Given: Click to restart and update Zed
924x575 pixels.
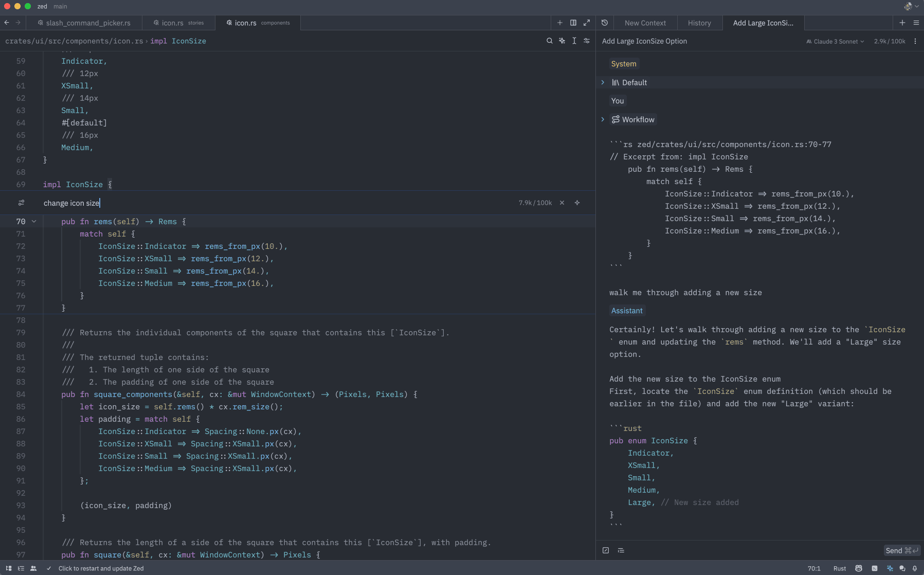Looking at the screenshot, I should point(101,568).
